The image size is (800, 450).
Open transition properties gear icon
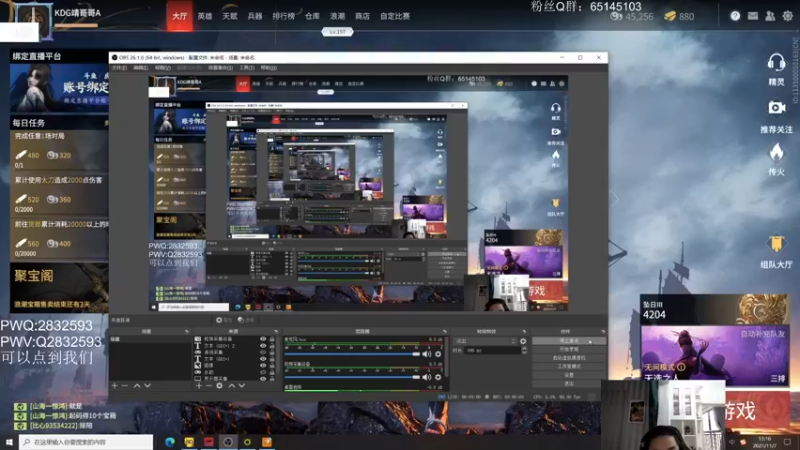coord(523,341)
